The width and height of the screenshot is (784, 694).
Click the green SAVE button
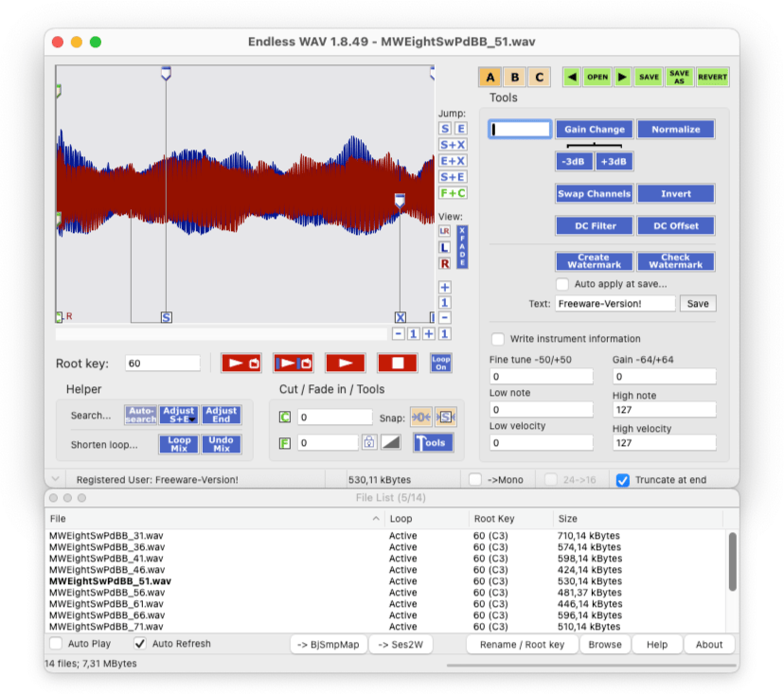pyautogui.click(x=649, y=77)
